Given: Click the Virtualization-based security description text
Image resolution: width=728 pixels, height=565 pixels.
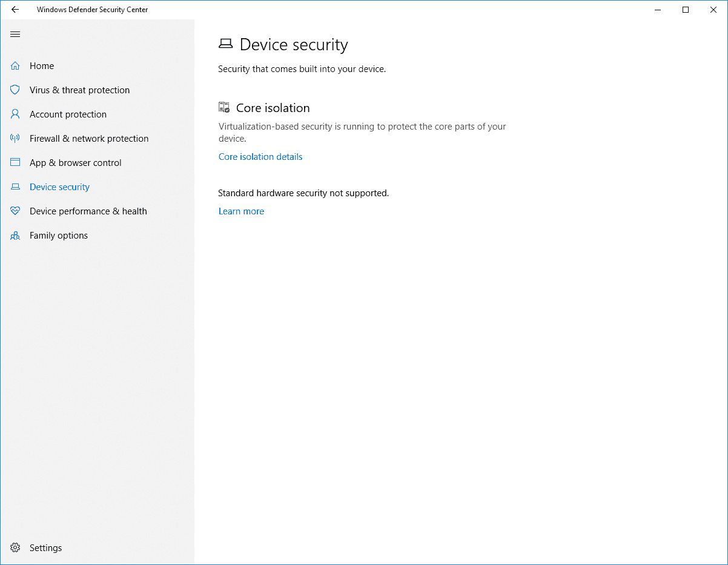Looking at the screenshot, I should coord(362,132).
